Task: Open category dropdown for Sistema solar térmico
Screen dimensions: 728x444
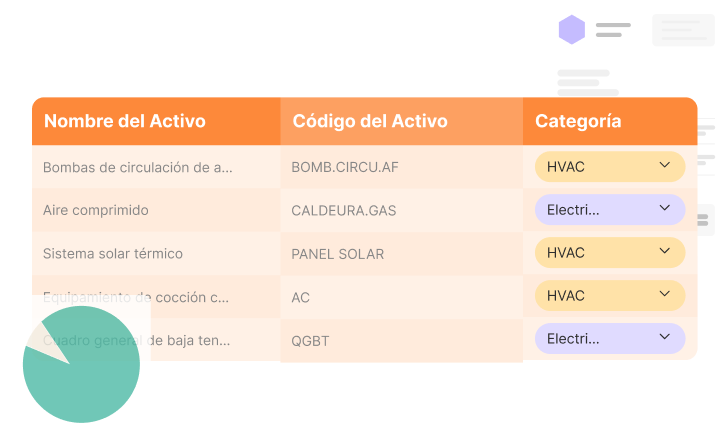Action: tap(609, 253)
